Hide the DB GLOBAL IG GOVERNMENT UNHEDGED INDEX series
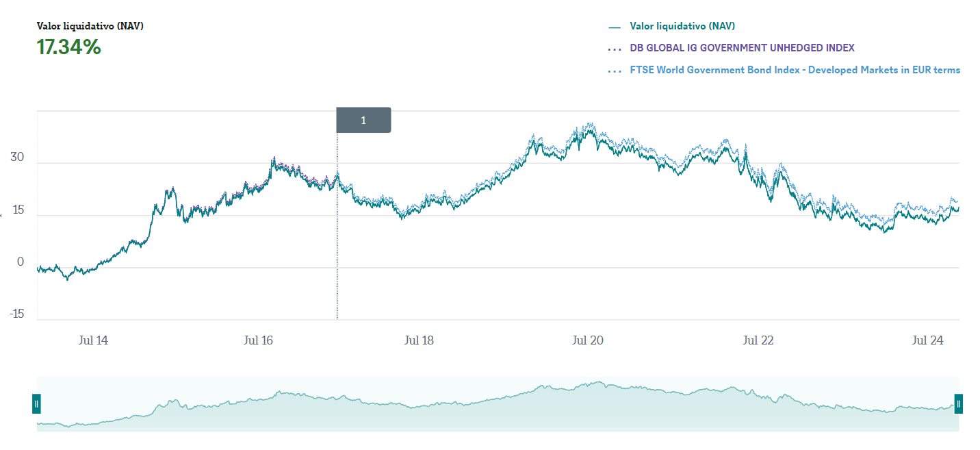 742,48
